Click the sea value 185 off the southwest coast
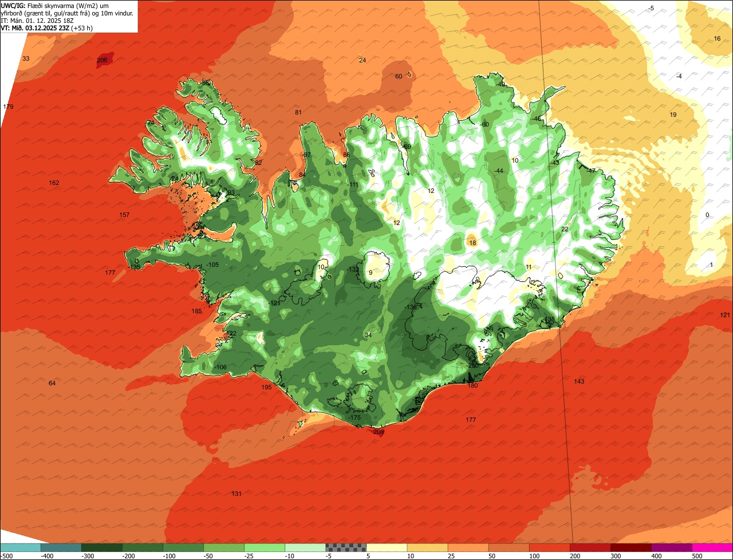Screen dimensions: 733x560 point(196,311)
